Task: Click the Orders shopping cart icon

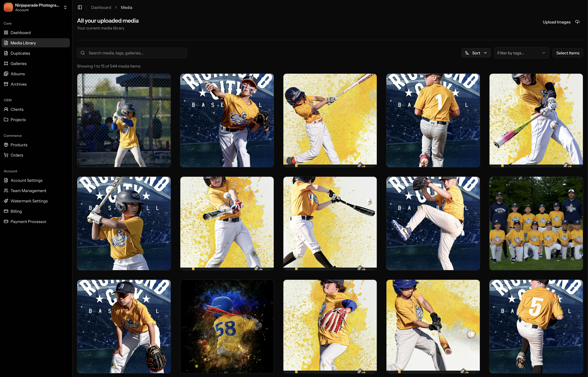Action: 6,155
